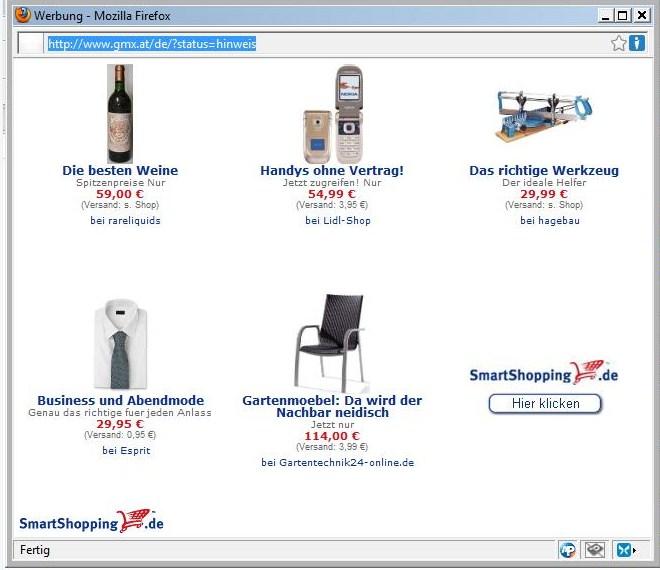Open the shirt and tie image
The width and height of the screenshot is (660, 570).
[x=120, y=344]
